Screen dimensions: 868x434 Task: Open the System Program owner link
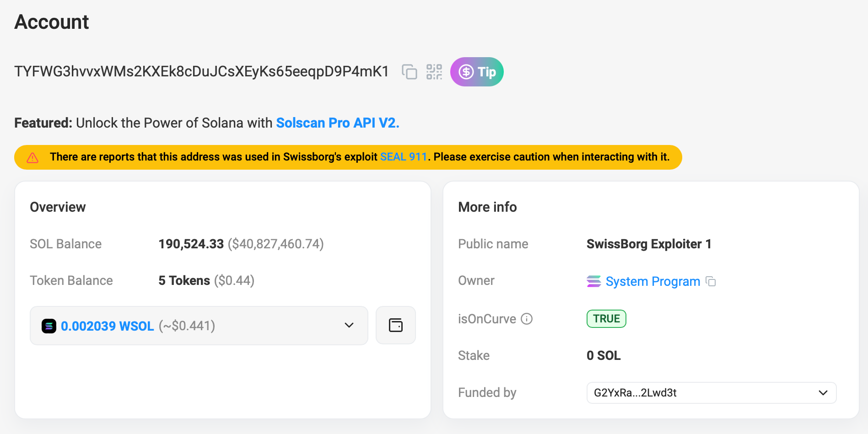pyautogui.click(x=652, y=281)
